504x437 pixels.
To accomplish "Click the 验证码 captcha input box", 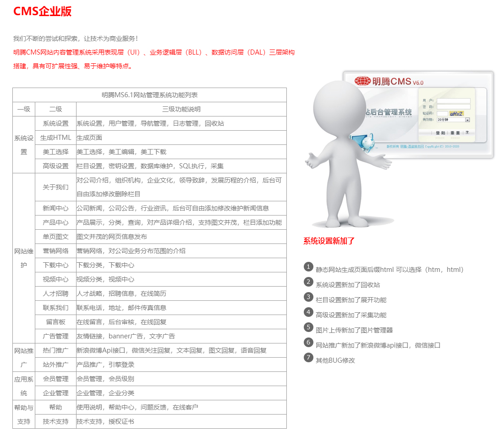I will [x=442, y=113].
